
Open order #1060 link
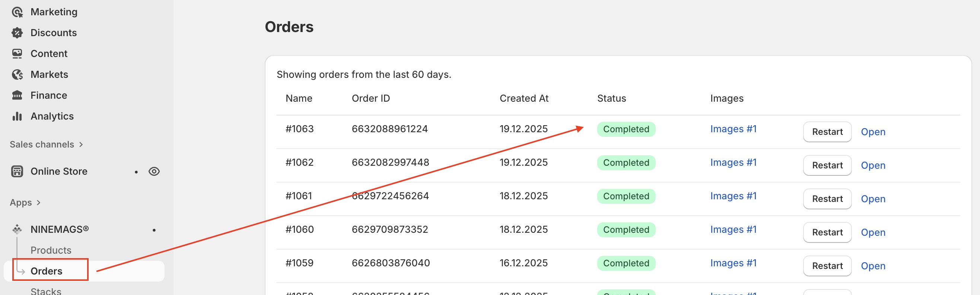coord(873,232)
